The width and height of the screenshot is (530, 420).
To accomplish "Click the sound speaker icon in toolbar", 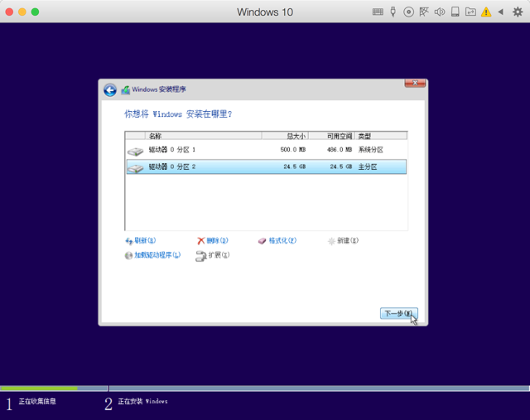I will tap(440, 12).
